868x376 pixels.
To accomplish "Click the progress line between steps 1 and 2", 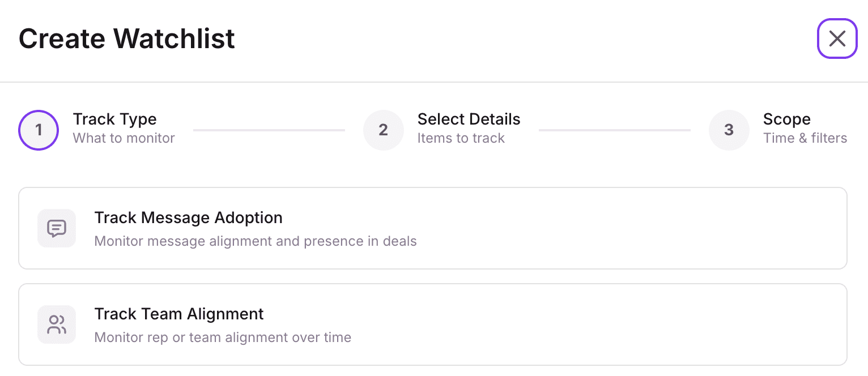I will tap(269, 130).
